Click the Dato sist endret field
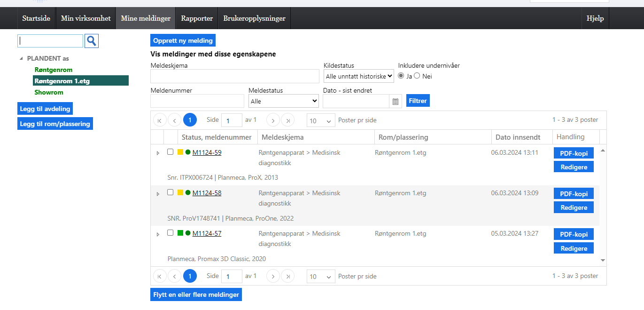The width and height of the screenshot is (644, 310). pos(356,101)
